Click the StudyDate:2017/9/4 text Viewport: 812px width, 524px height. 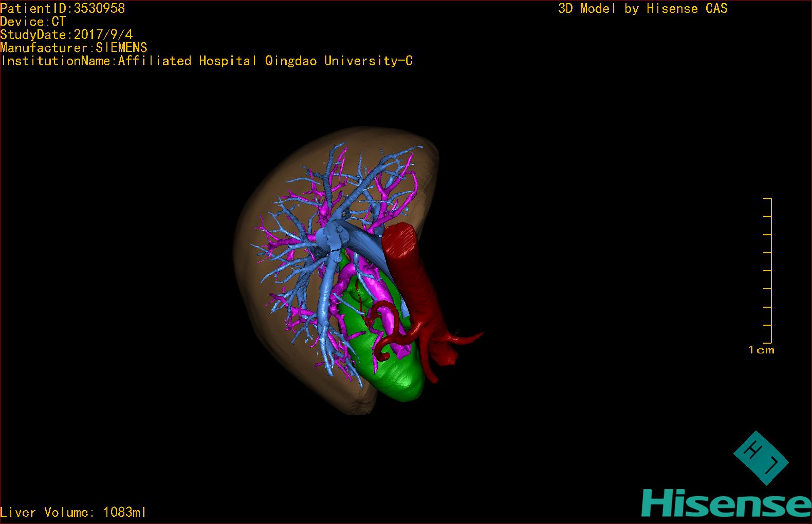(x=66, y=34)
